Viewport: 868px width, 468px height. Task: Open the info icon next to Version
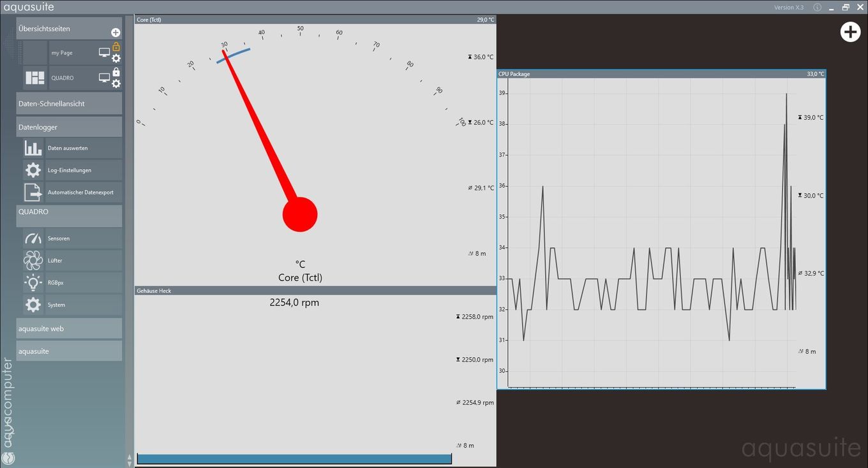click(x=817, y=7)
